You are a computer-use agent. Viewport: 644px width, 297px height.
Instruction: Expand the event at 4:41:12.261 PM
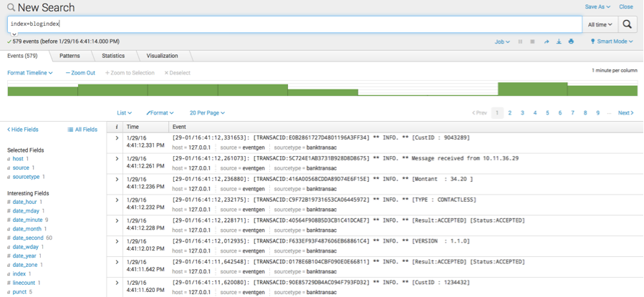117,159
